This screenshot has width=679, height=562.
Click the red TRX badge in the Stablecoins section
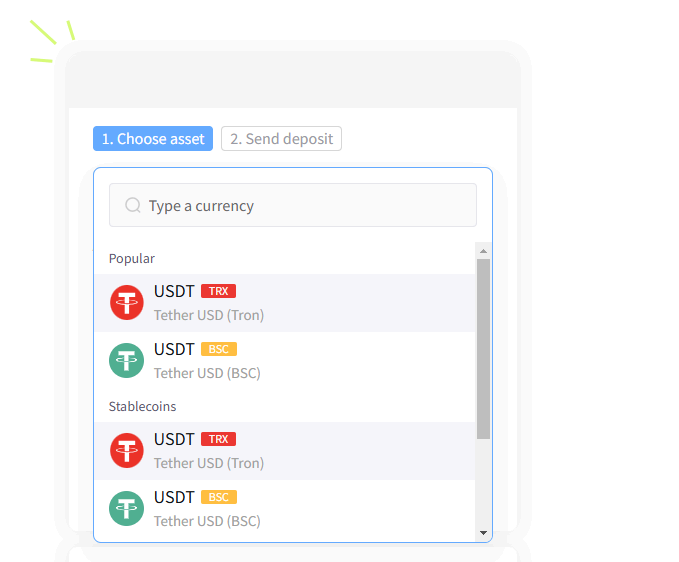[x=218, y=439]
